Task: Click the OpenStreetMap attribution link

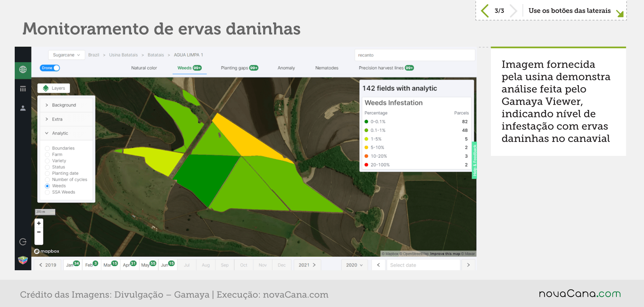Action: [x=414, y=254]
